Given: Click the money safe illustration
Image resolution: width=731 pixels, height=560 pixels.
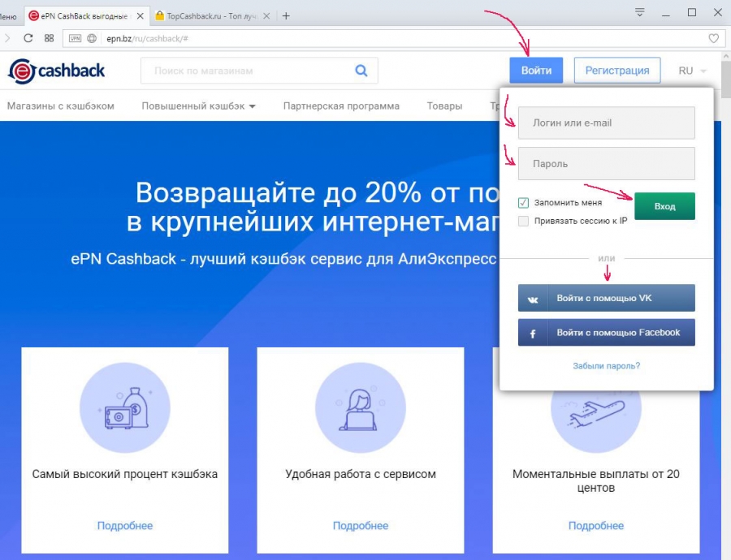Looking at the screenshot, I should click(125, 407).
